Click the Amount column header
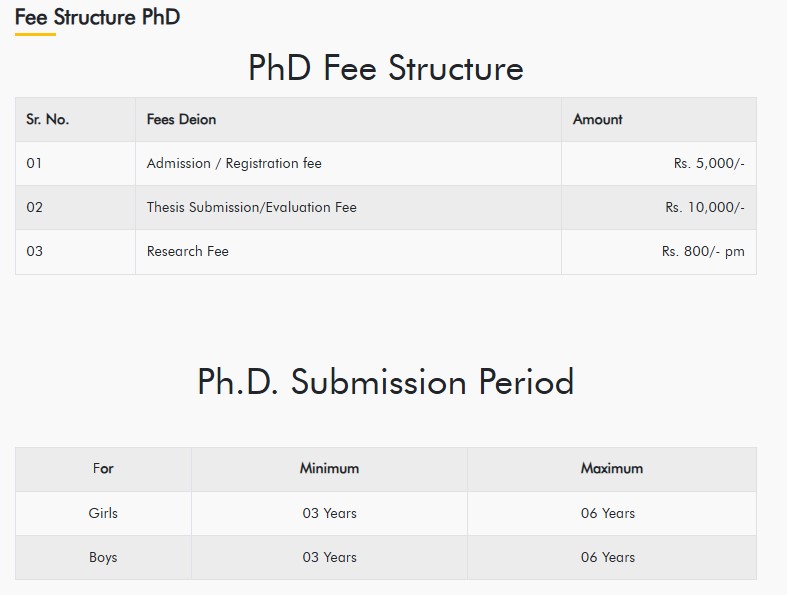 (597, 119)
